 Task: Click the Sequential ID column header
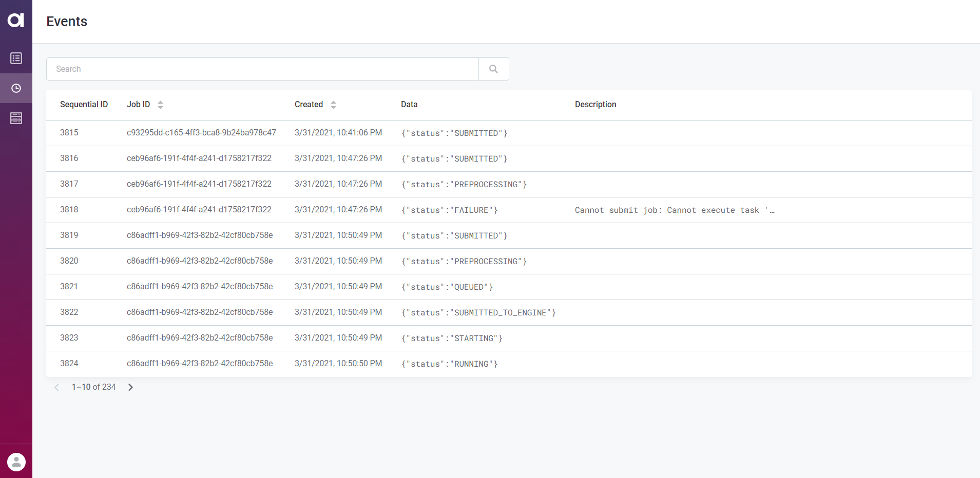[x=84, y=105]
